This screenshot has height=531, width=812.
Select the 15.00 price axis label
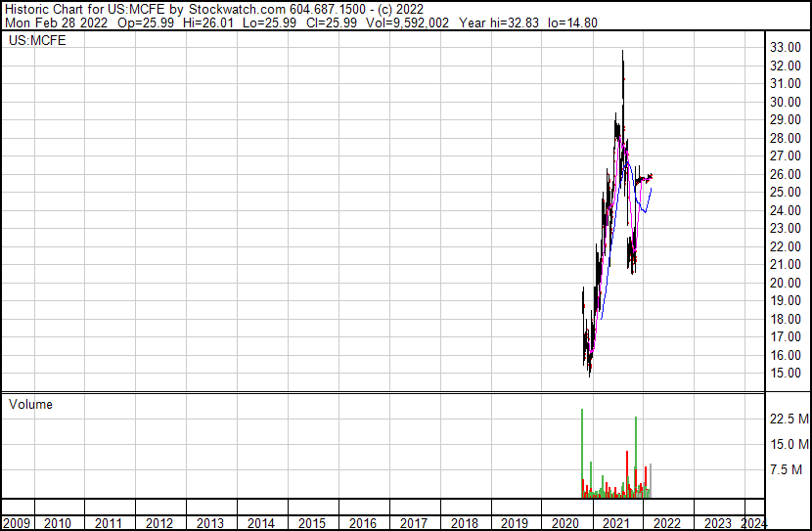[x=786, y=374]
